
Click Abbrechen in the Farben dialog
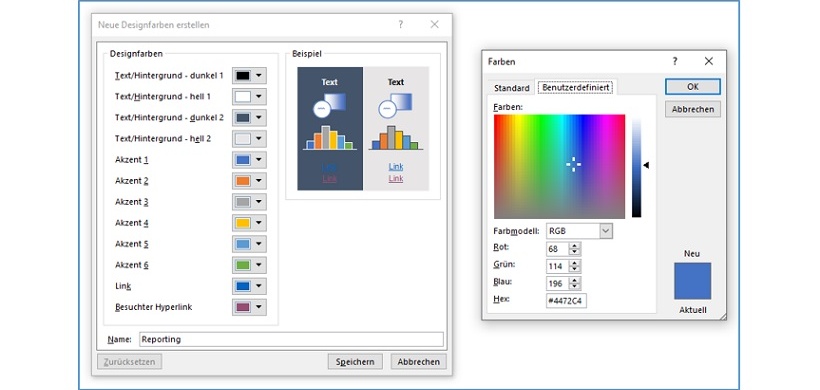693,109
